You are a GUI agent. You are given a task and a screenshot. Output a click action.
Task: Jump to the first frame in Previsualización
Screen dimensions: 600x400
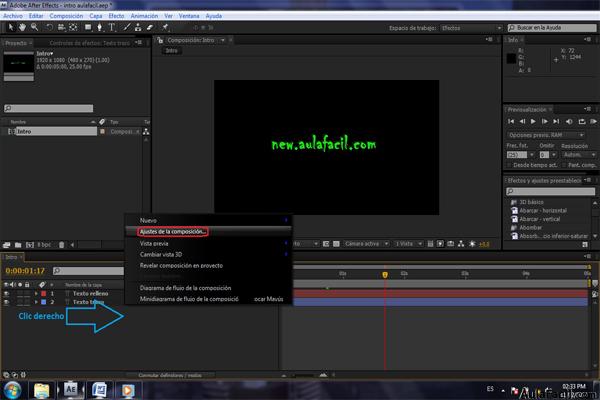(511, 121)
